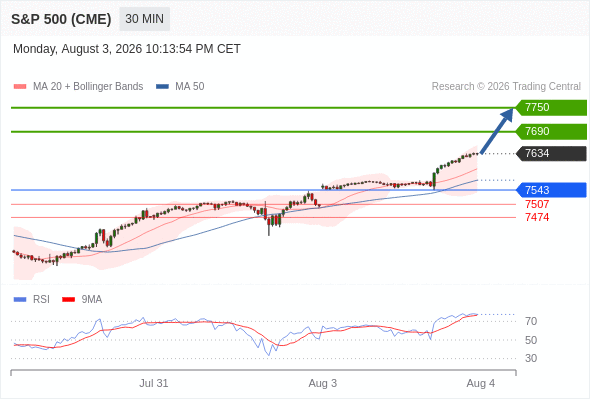Click the 7474 red support value
Image resolution: width=590 pixels, height=400 pixels.
click(x=537, y=217)
